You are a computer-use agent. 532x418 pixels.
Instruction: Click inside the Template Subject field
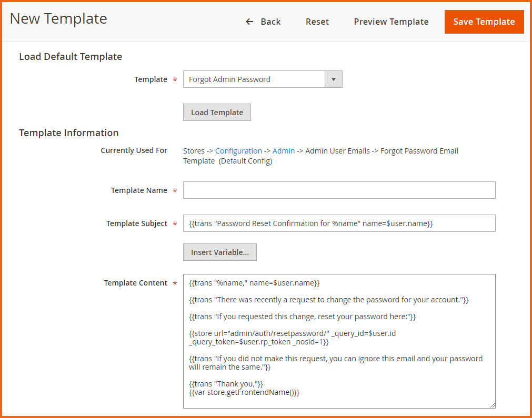click(x=339, y=223)
